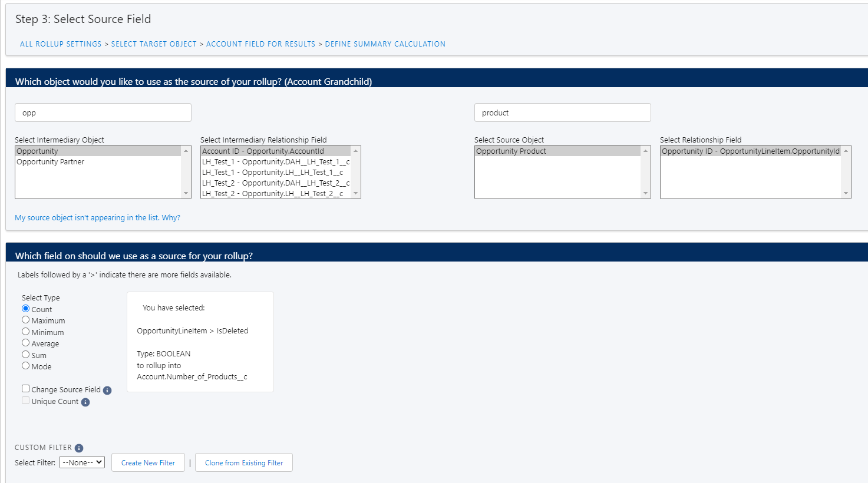Open the source object missing help link

coord(97,217)
